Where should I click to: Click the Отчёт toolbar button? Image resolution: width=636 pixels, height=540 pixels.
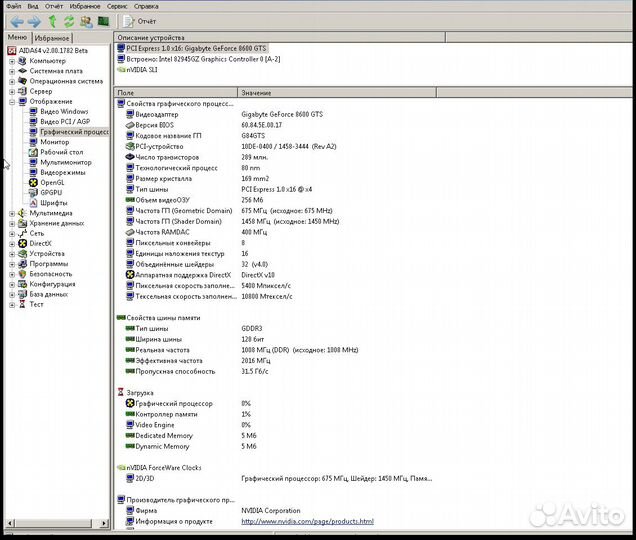tap(139, 20)
